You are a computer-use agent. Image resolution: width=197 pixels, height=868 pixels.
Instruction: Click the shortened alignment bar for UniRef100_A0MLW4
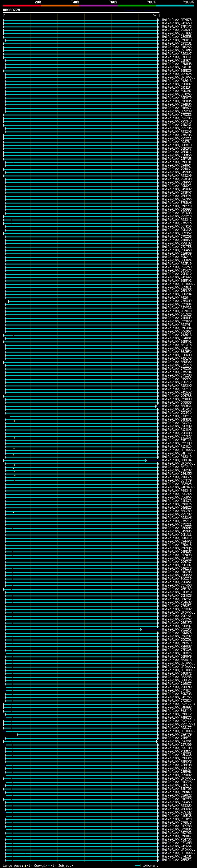(75, 460)
